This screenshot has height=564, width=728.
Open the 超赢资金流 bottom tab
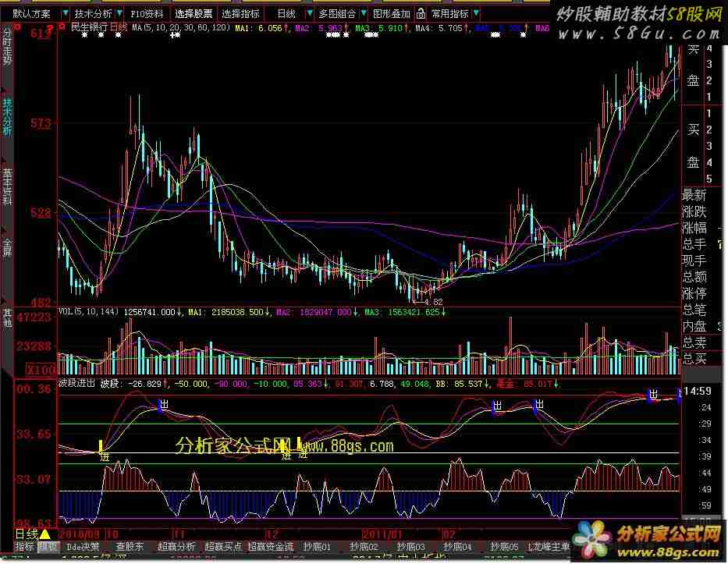[x=271, y=547]
